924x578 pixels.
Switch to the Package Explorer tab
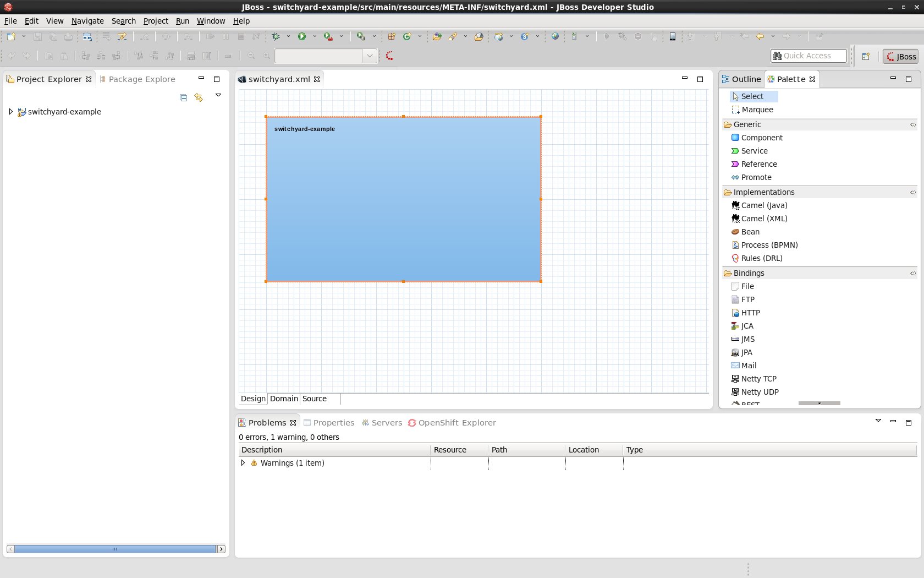[x=137, y=79]
